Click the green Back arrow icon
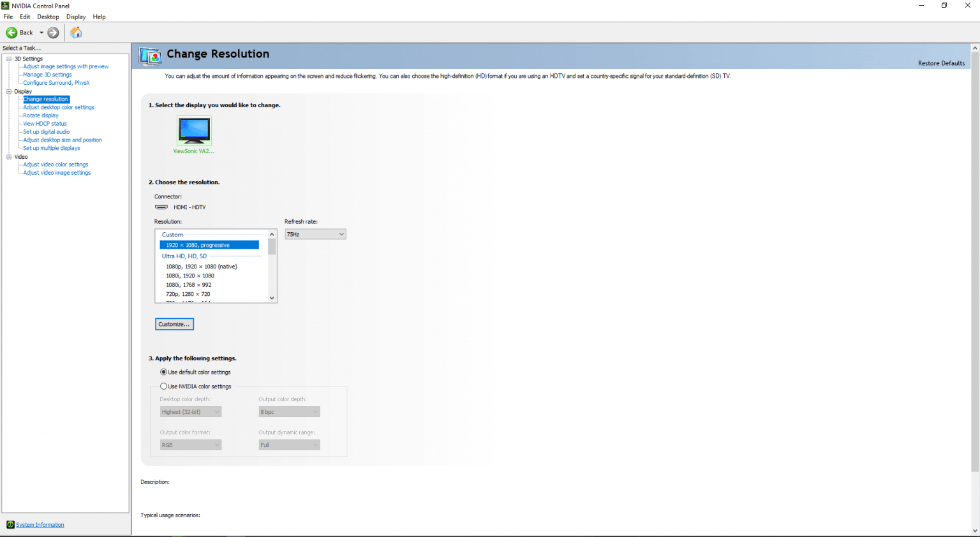This screenshot has height=537, width=980. 11,33
